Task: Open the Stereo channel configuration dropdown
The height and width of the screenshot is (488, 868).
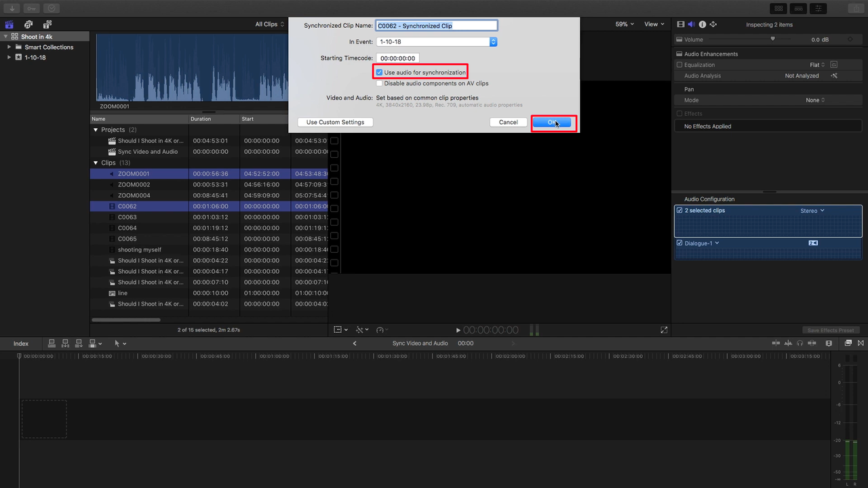Action: (x=812, y=210)
